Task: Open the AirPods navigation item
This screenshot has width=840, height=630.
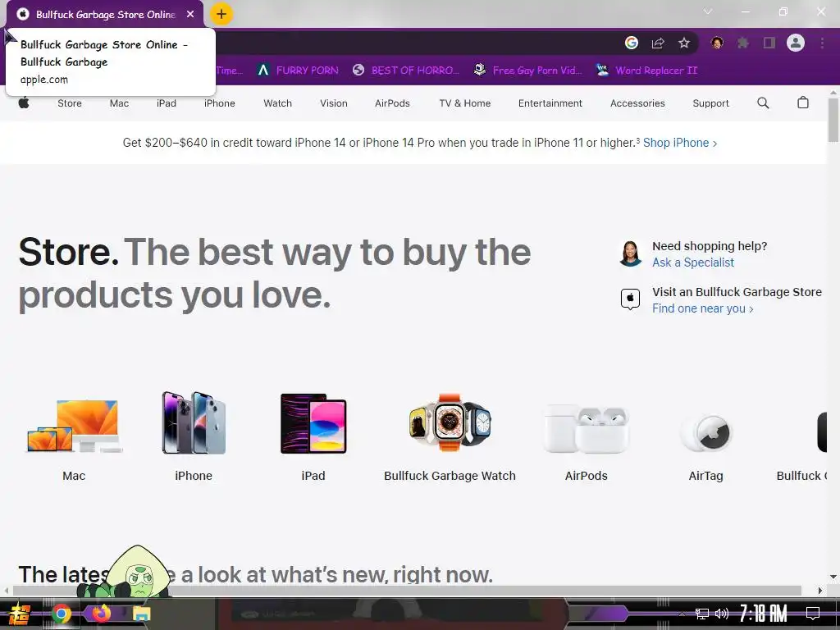Action: pyautogui.click(x=392, y=103)
